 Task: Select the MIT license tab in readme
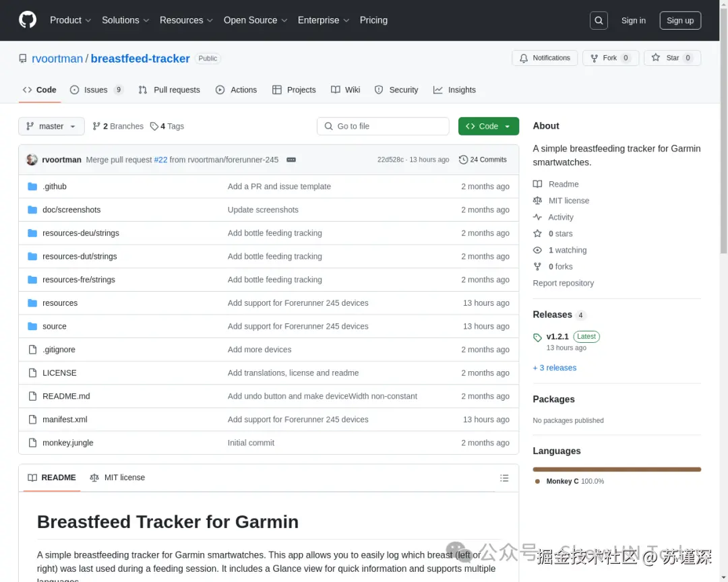click(x=117, y=478)
